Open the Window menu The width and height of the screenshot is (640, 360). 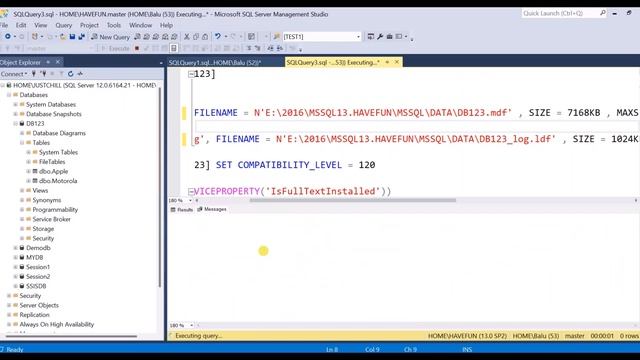click(140, 25)
